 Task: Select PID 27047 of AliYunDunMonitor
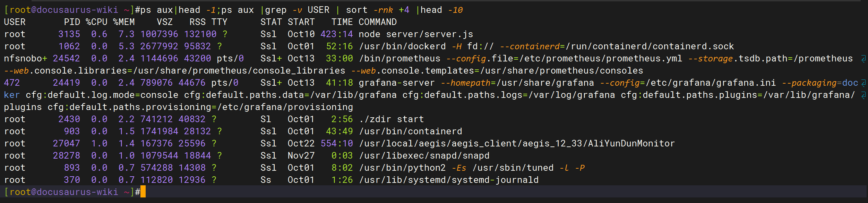click(x=67, y=144)
